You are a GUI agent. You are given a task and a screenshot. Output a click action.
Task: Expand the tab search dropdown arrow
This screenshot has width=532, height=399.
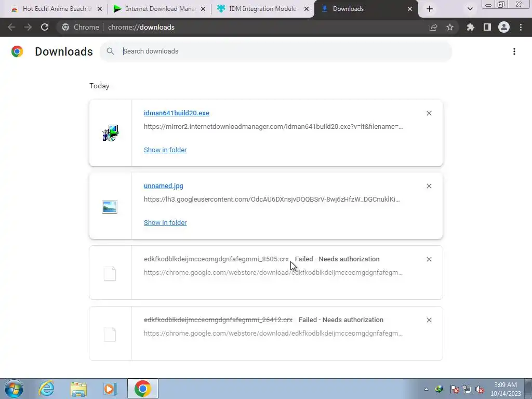(470, 9)
